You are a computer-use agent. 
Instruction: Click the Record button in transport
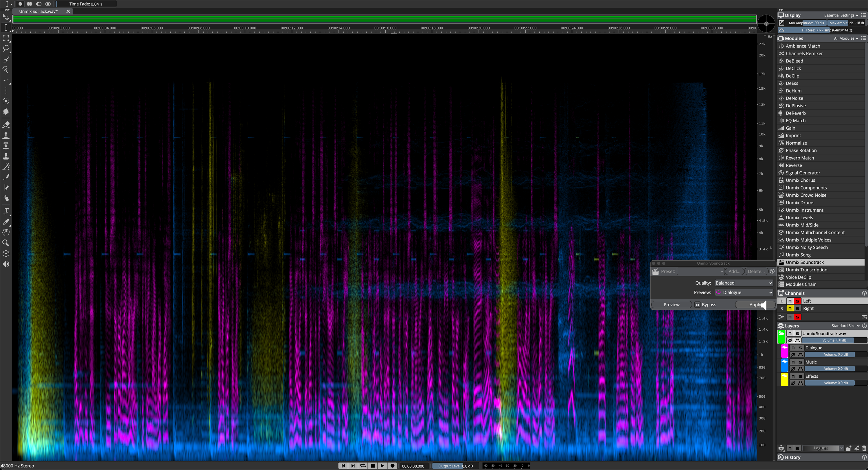392,466
